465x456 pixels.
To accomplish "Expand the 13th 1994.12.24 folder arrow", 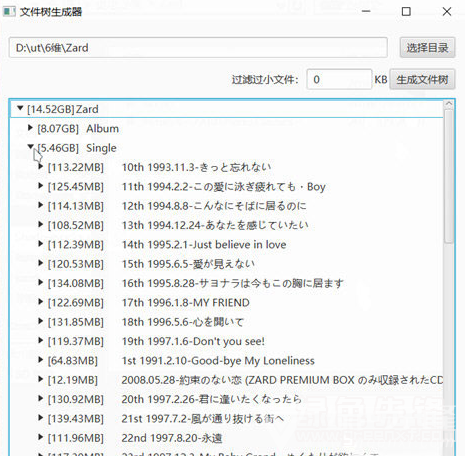I will pos(40,224).
